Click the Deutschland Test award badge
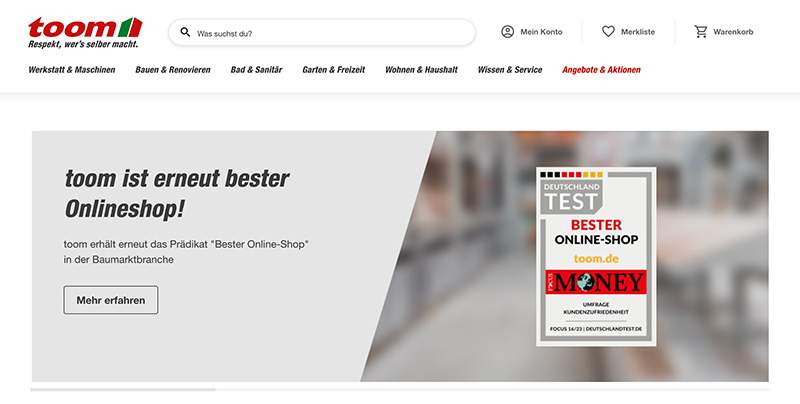Image resolution: width=800 pixels, height=404 pixels. pyautogui.click(x=596, y=257)
